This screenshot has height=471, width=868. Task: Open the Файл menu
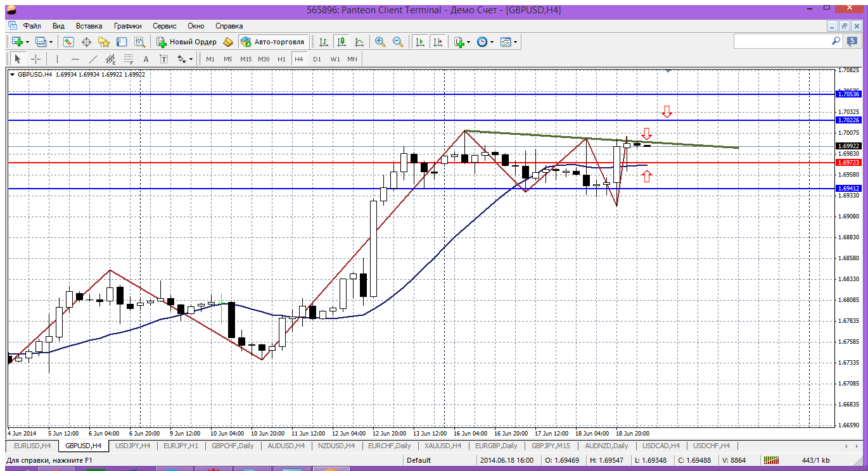[x=32, y=26]
